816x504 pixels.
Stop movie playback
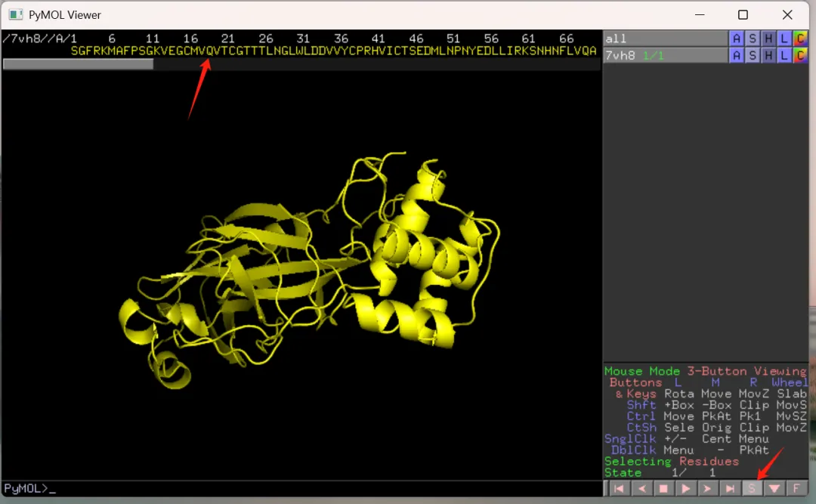(x=663, y=488)
